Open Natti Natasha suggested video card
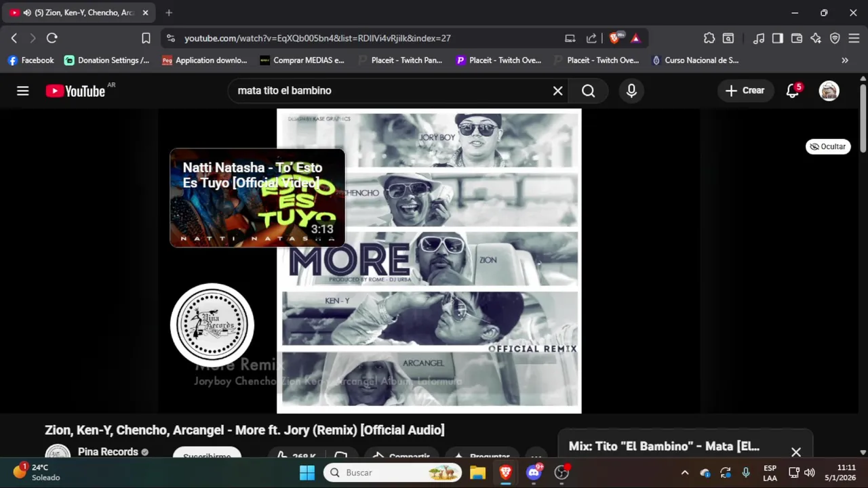The height and width of the screenshot is (488, 868). (x=257, y=198)
